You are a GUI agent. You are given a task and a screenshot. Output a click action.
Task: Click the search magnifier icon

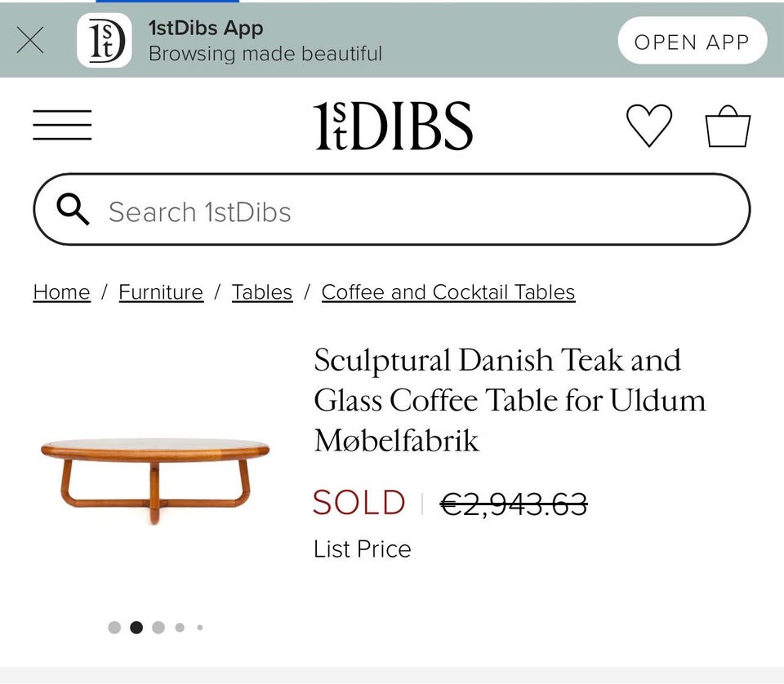pos(73,211)
